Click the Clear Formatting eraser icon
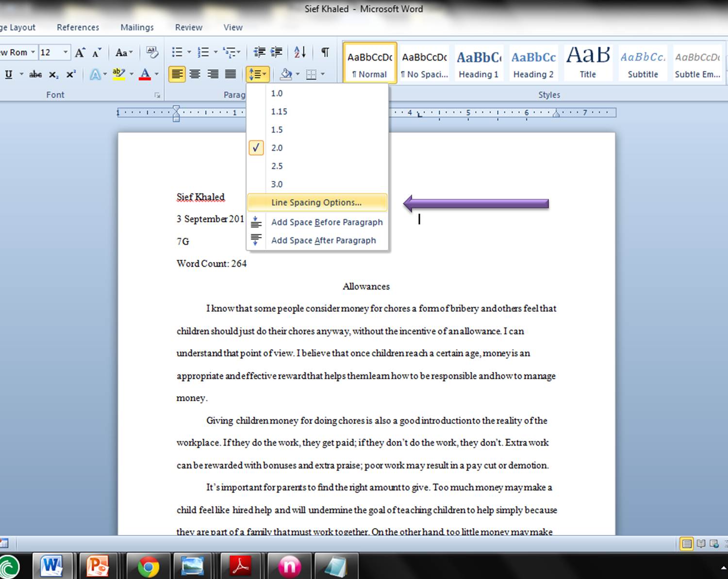 152,52
